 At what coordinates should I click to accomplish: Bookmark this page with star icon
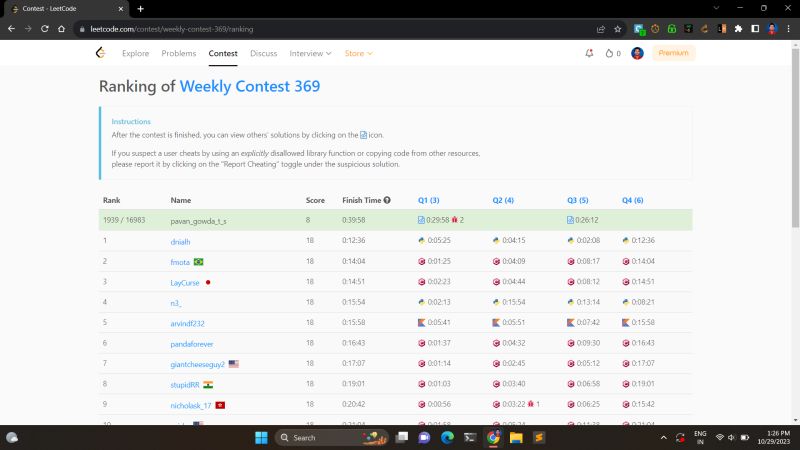[617, 29]
